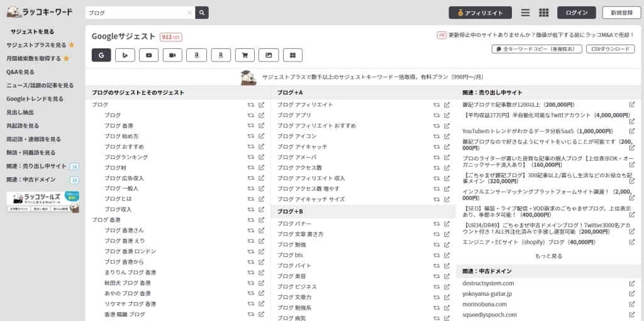Image resolution: width=644 pixels, height=321 pixels.
Task: Select '共起語を見る' sidebar item
Action: (x=23, y=126)
